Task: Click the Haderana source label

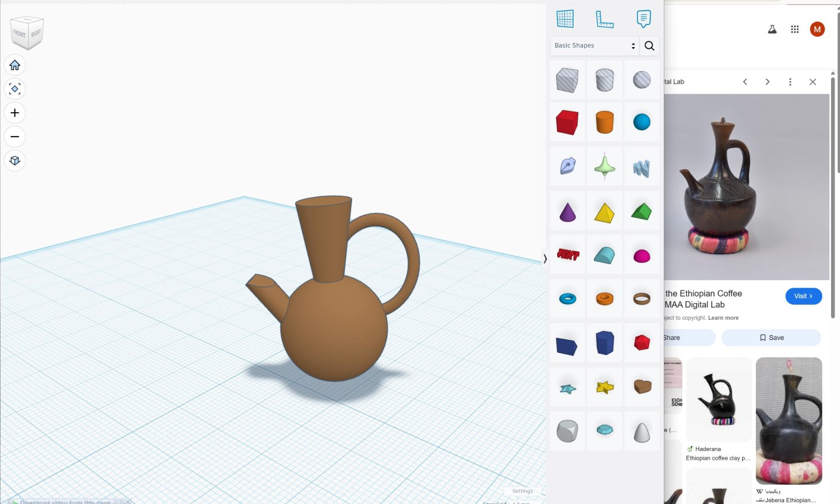Action: click(x=708, y=449)
